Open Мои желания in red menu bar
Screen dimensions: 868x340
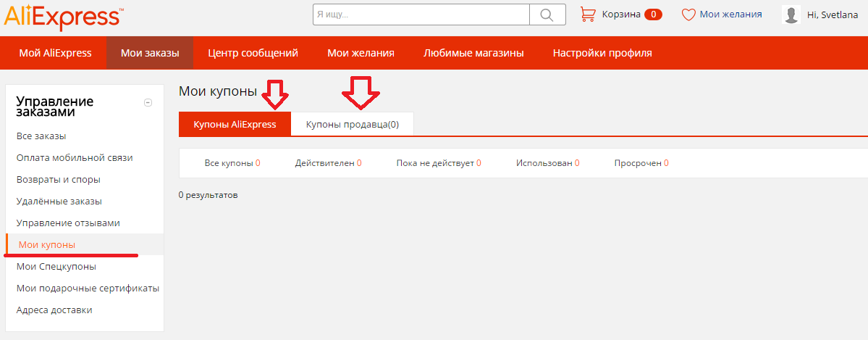(361, 53)
